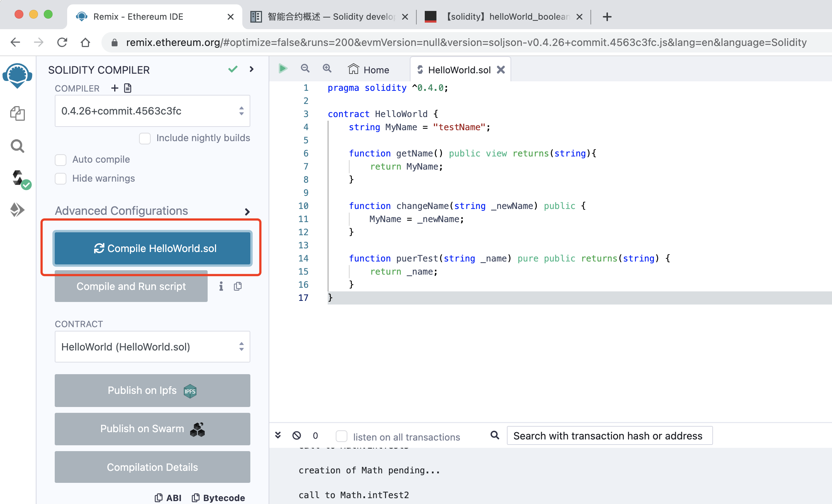The image size is (832, 504).
Task: Click the deploy transactions plugin icon
Action: 17,209
